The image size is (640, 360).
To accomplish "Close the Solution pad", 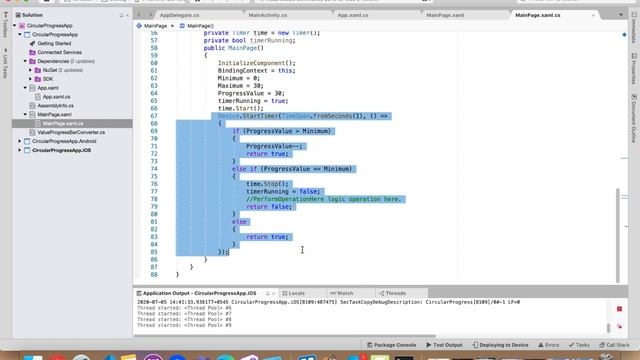I will point(127,15).
